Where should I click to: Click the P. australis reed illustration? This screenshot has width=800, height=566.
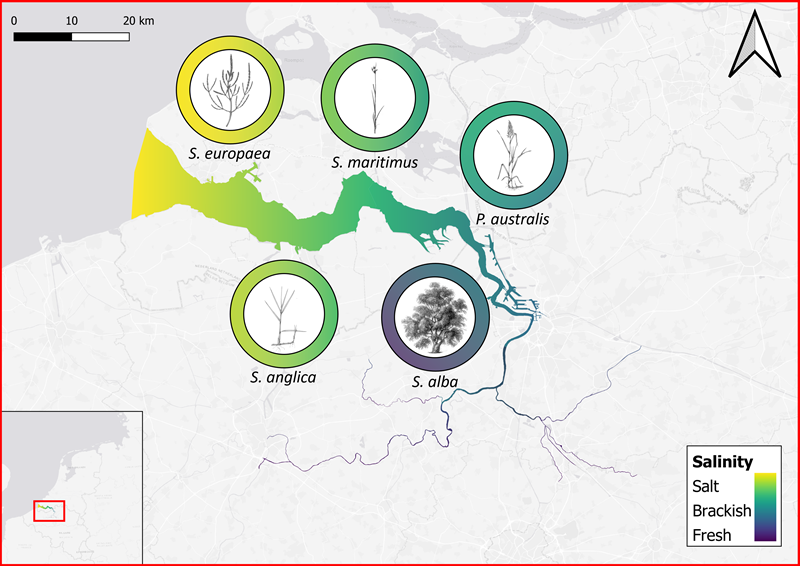pyautogui.click(x=514, y=154)
